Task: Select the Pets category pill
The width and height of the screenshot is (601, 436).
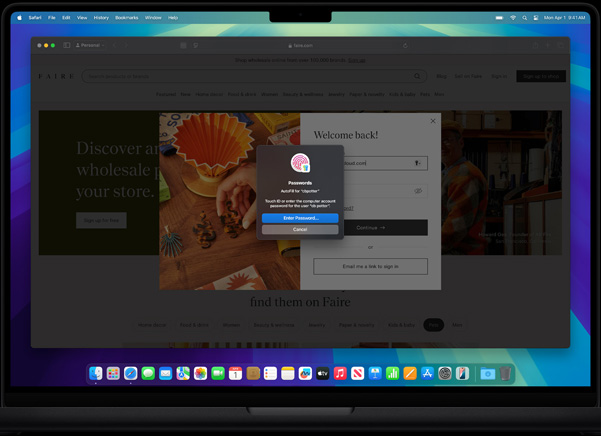Action: 434,325
